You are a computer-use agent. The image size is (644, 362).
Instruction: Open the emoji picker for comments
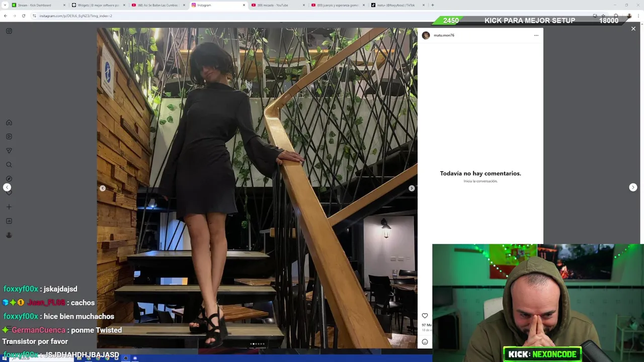[x=425, y=342]
